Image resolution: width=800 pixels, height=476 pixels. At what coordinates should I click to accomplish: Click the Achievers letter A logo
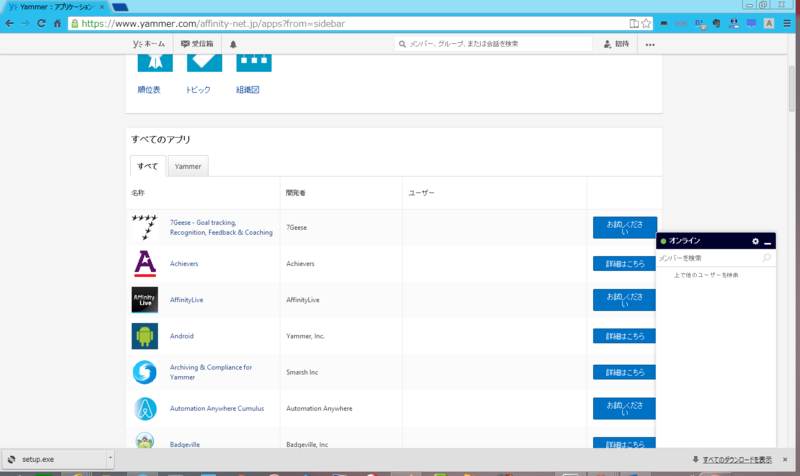pyautogui.click(x=145, y=264)
